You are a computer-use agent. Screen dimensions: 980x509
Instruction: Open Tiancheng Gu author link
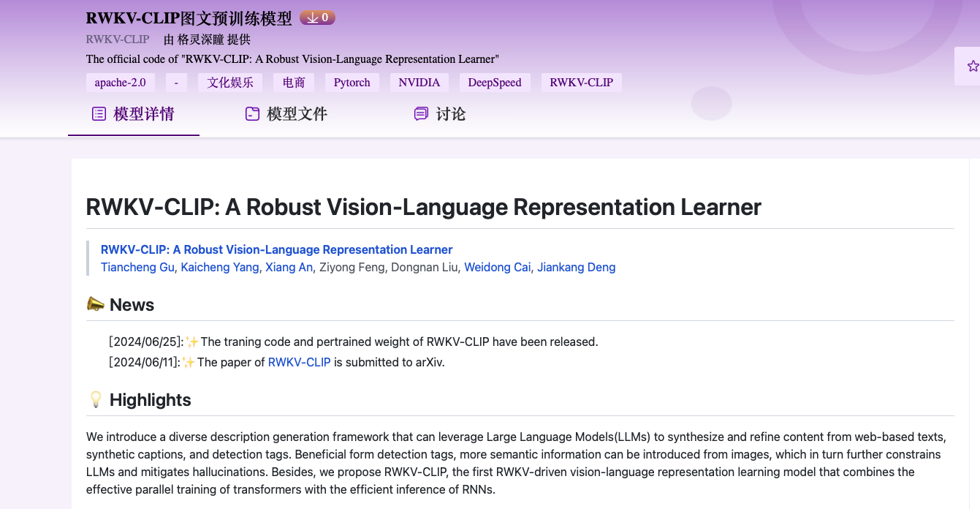137,267
